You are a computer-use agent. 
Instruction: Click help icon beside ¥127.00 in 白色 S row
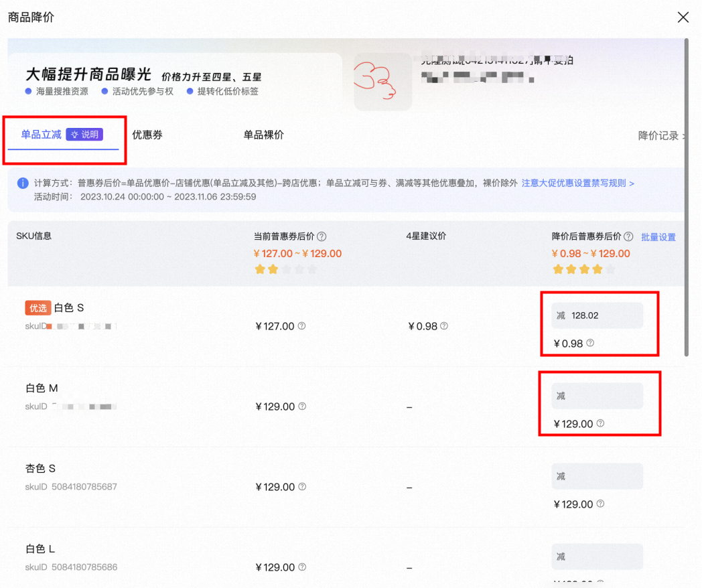coord(301,325)
